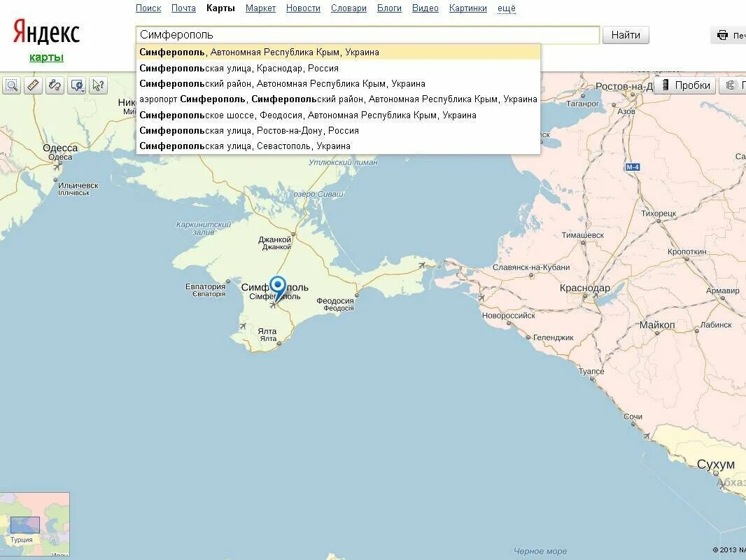Click the Армавир city label on map

pyautogui.click(x=723, y=290)
